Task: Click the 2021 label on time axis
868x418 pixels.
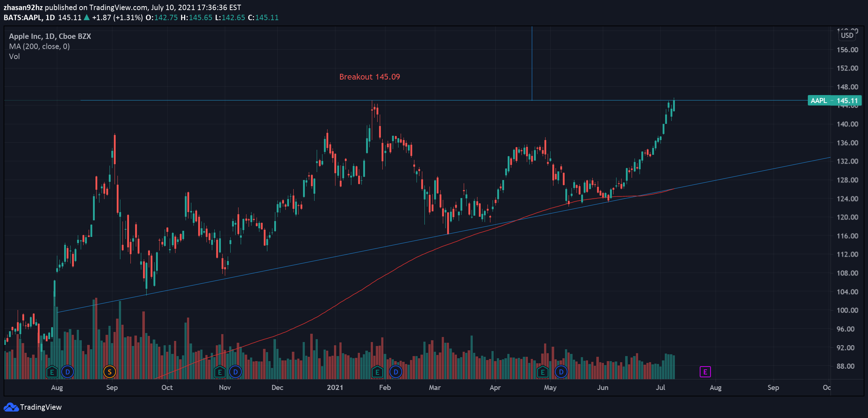Action: click(335, 387)
